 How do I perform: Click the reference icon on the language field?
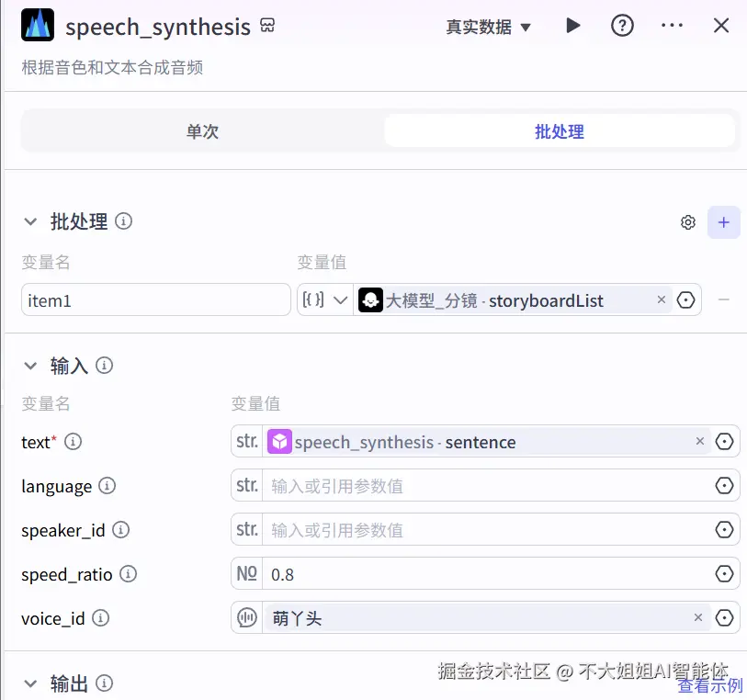click(724, 485)
